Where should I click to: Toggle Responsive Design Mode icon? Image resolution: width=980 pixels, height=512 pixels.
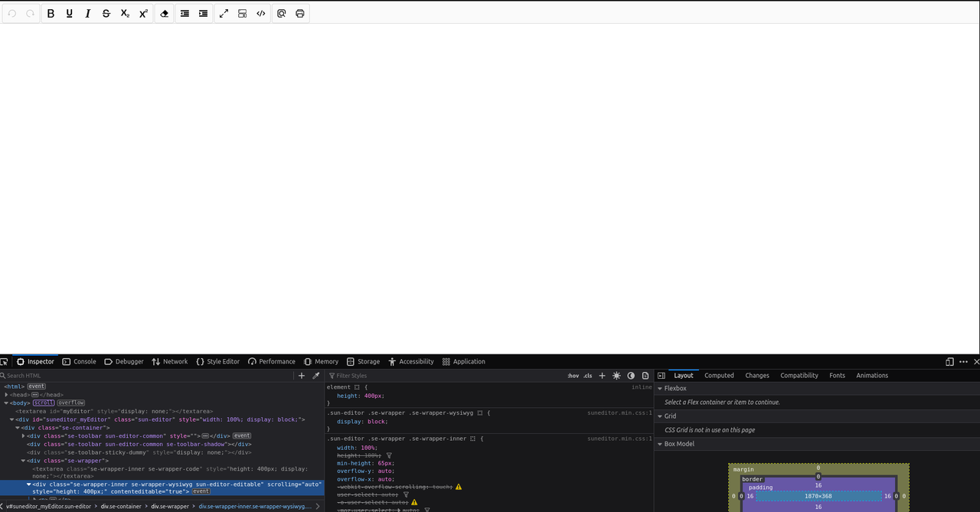[949, 361]
